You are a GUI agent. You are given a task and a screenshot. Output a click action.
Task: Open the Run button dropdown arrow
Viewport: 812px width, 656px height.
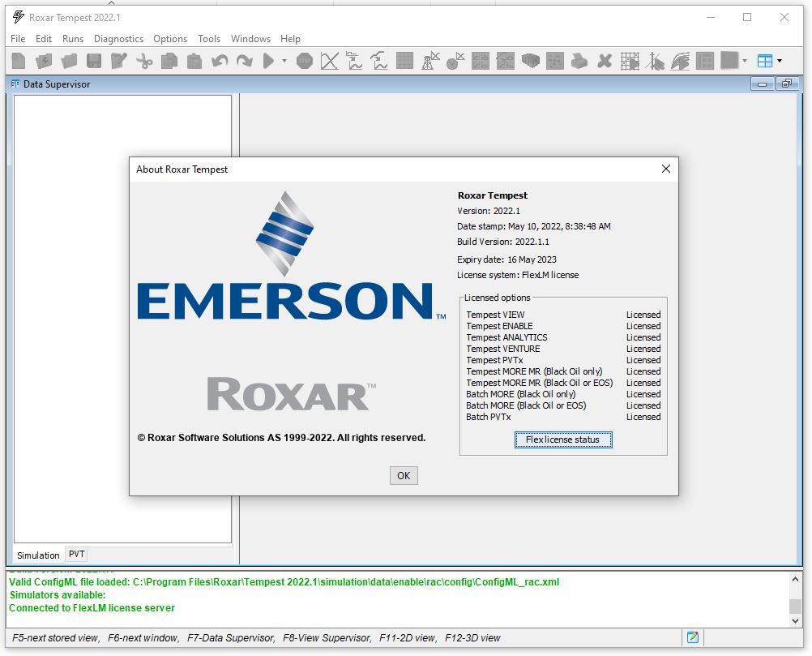click(284, 62)
